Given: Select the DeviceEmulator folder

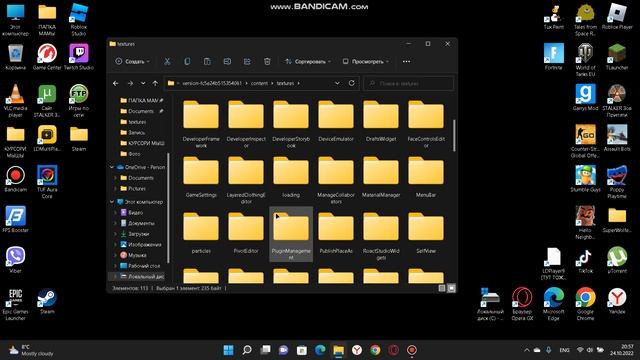Looking at the screenshot, I should pos(336,121).
